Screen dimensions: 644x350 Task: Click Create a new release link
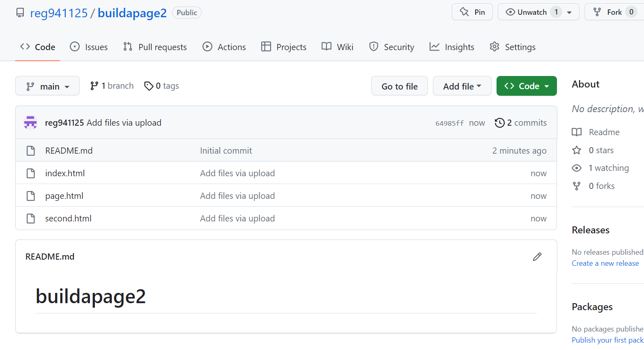coord(605,263)
